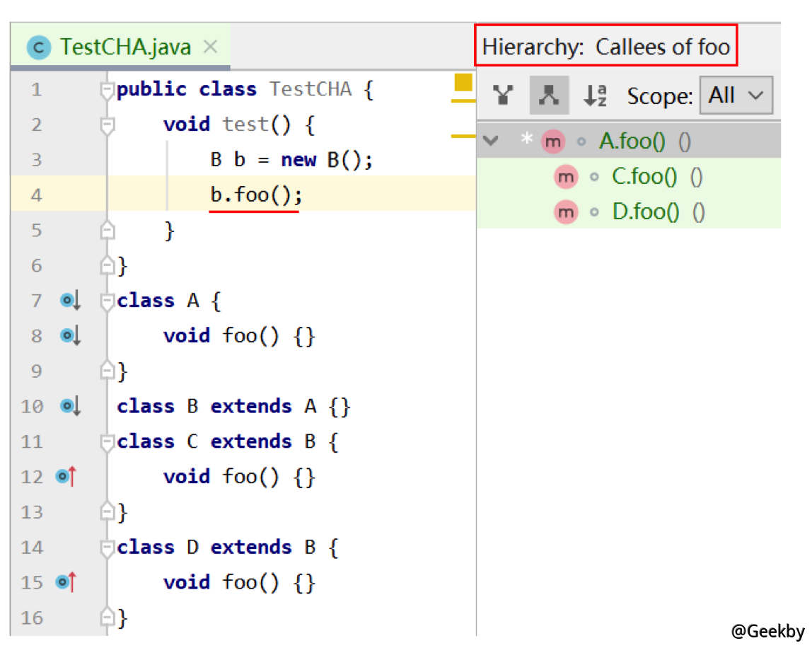Place the cursor on the b.foo() call

pos(255,195)
